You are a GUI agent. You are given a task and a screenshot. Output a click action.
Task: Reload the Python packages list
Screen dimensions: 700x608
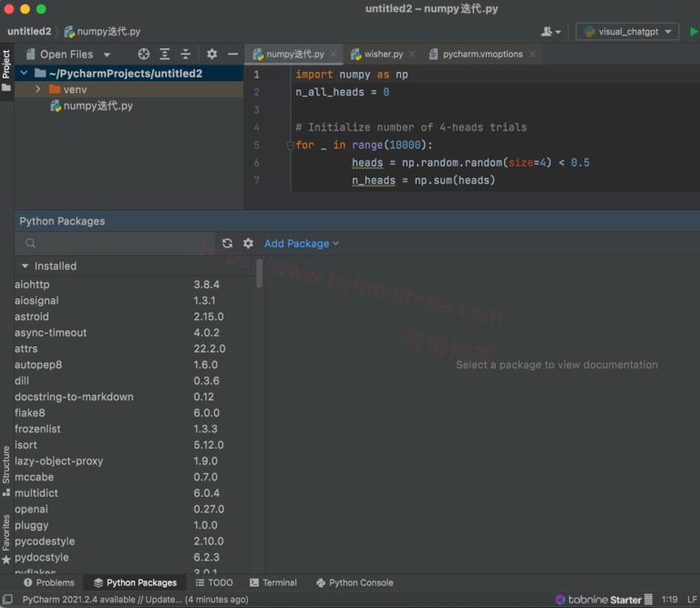pos(227,243)
